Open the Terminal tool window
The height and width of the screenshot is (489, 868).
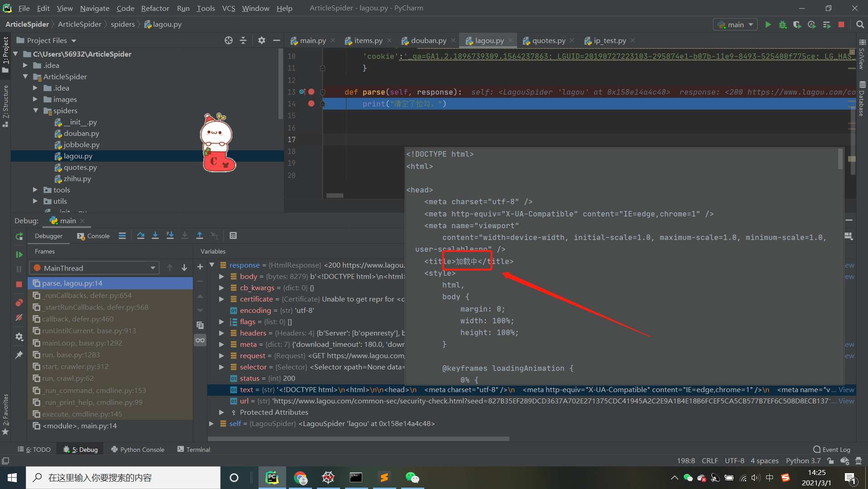(194, 449)
